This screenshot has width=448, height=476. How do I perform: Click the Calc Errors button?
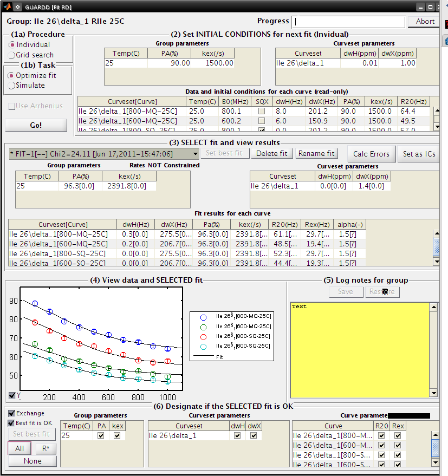point(371,154)
